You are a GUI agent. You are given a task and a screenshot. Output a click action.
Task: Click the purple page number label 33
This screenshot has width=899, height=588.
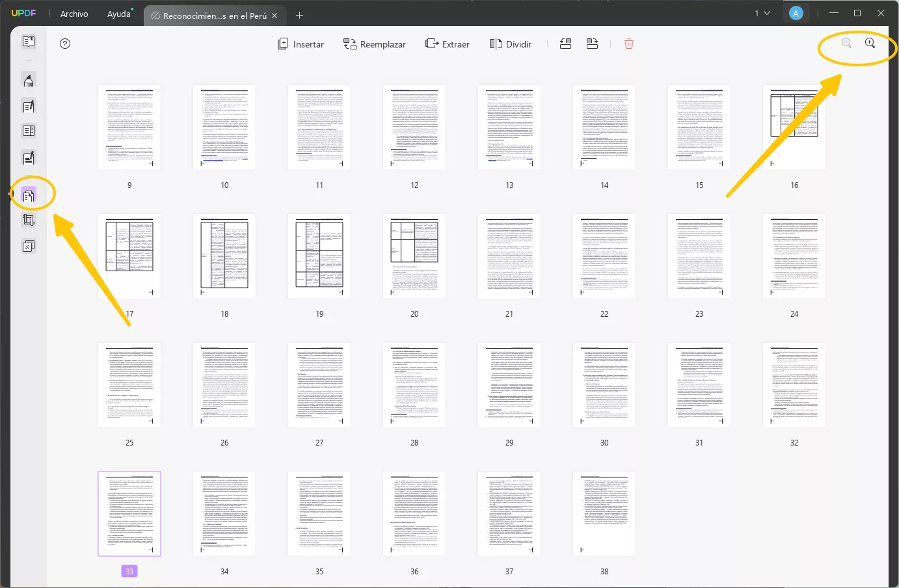click(129, 571)
